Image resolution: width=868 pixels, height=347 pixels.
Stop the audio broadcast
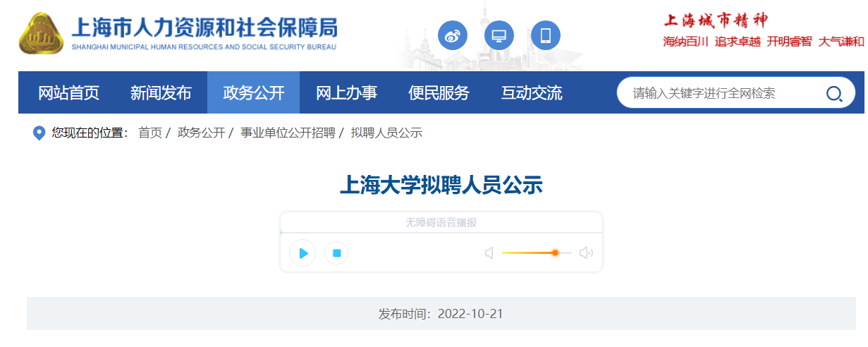[x=336, y=252]
